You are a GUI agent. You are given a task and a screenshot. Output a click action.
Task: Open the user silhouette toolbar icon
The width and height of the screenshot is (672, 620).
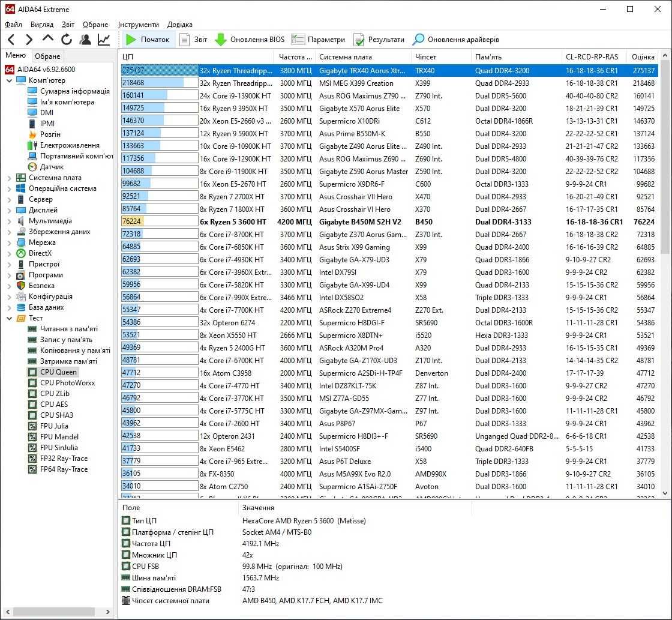pos(85,40)
